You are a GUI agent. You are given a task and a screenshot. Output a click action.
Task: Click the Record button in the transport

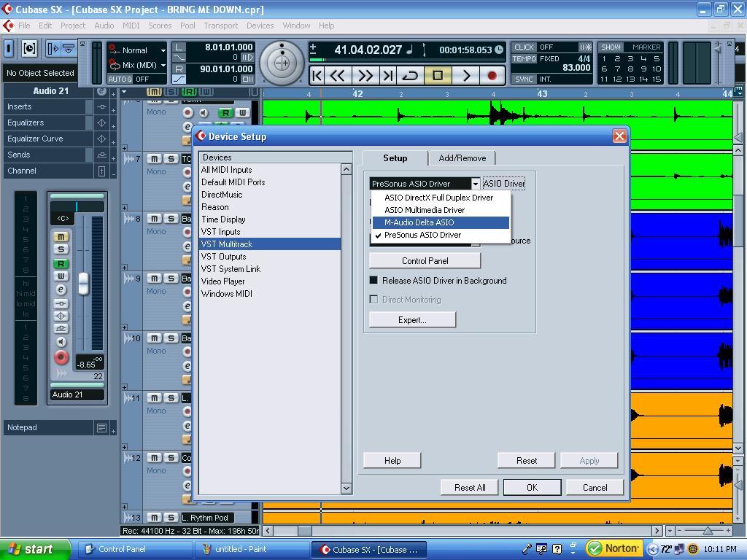point(492,75)
